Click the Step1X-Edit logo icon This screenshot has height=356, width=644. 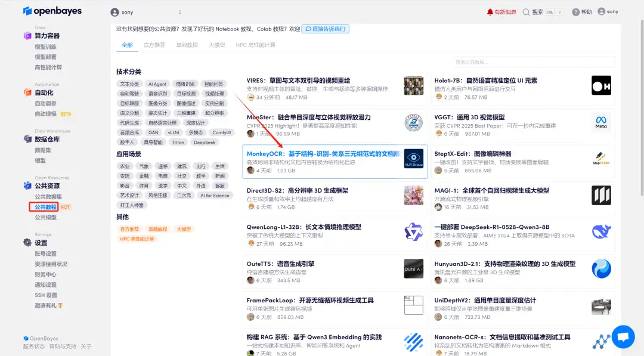601,159
